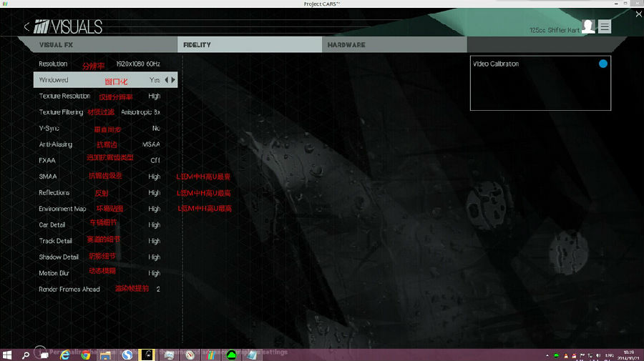Image resolution: width=644 pixels, height=361 pixels.
Task: Open the network tray icon
Action: tap(590, 356)
